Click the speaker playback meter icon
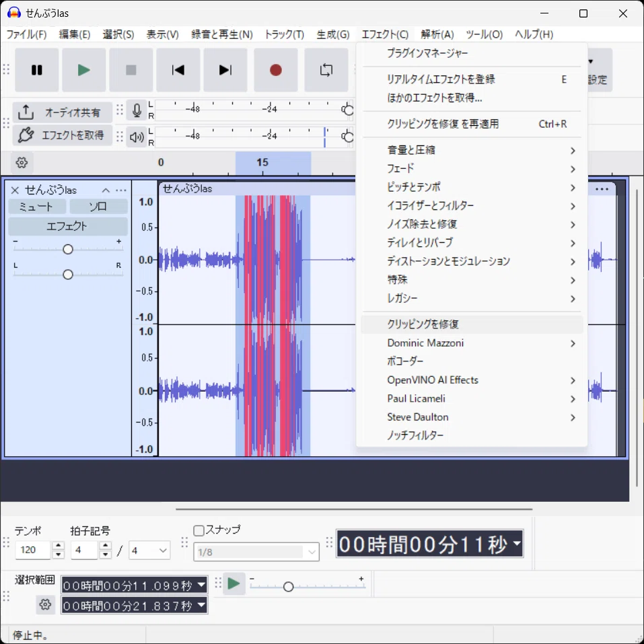 click(137, 137)
